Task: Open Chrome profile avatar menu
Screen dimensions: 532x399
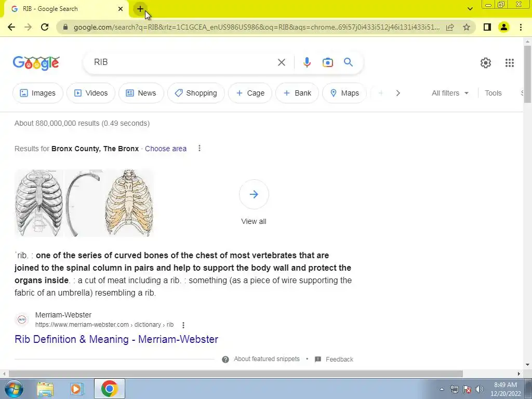Action: pos(504,27)
